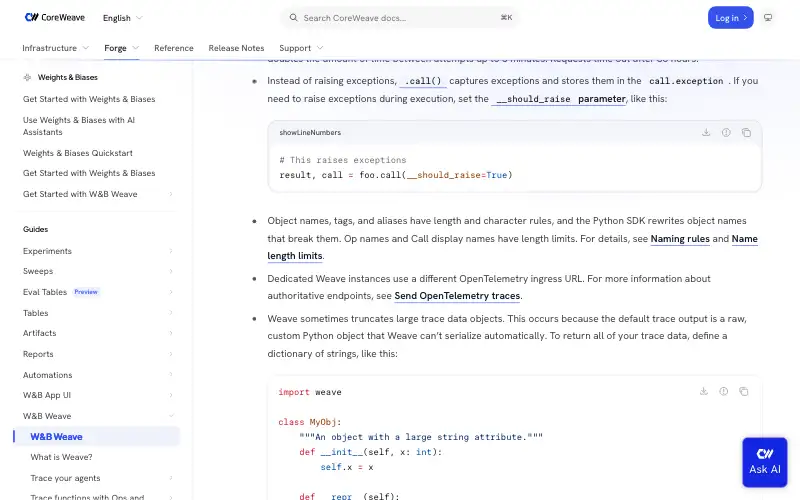Copy the showLineNumbers code block
The image size is (800, 500).
tap(746, 133)
